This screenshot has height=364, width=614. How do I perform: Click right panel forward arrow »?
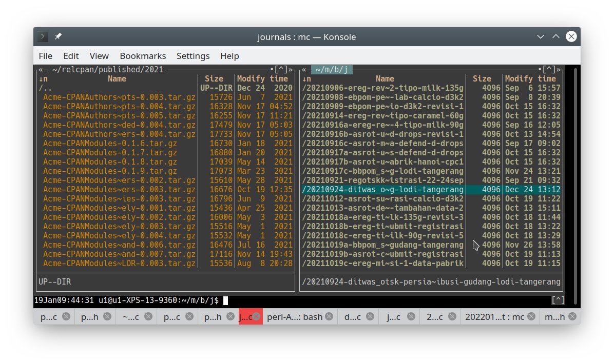559,70
